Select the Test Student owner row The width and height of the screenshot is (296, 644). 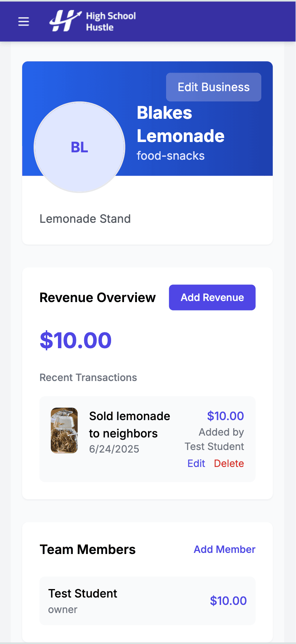pos(147,600)
